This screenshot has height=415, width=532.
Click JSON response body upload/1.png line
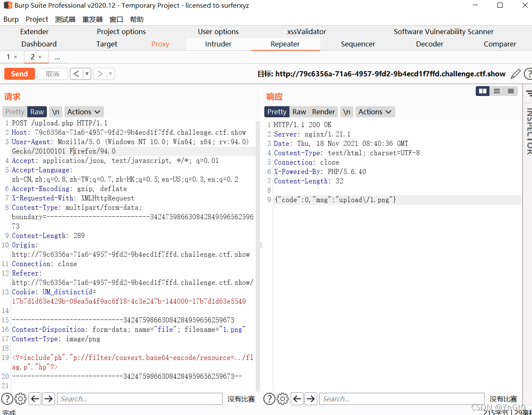(335, 200)
